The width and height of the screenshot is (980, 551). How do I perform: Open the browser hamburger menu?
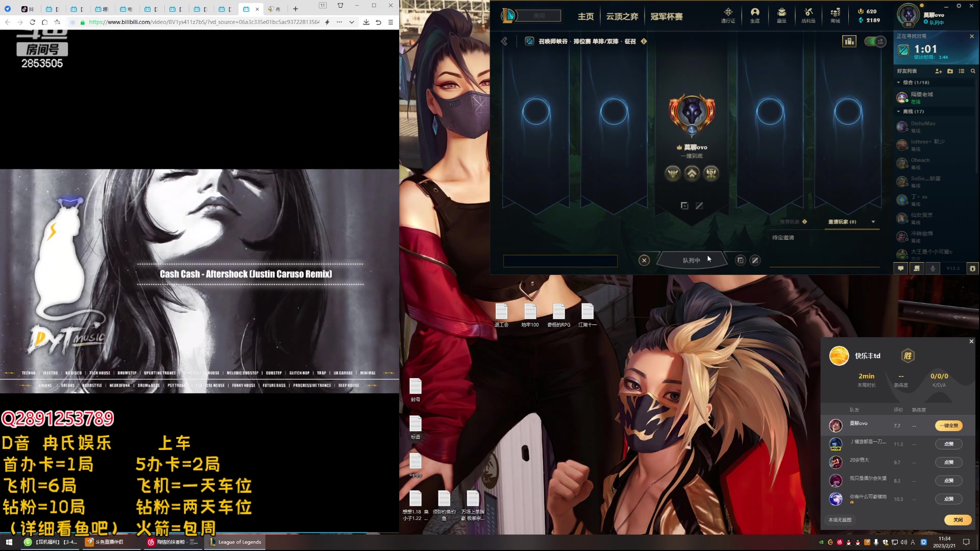click(390, 22)
